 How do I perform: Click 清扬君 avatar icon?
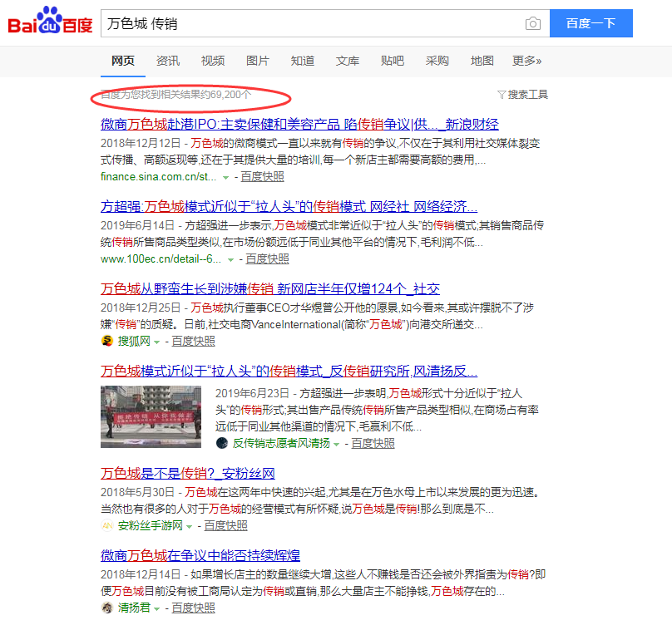coord(106,608)
